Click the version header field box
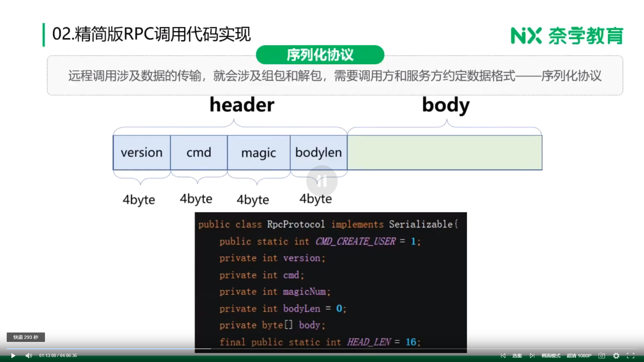Screen dimensions: 644x362 click(142, 153)
